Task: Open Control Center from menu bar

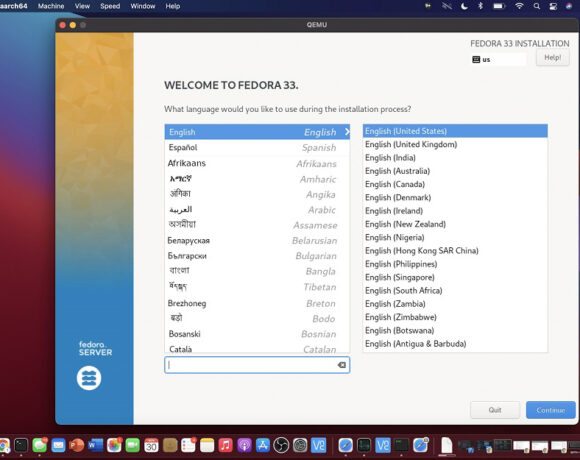Action: click(x=553, y=6)
